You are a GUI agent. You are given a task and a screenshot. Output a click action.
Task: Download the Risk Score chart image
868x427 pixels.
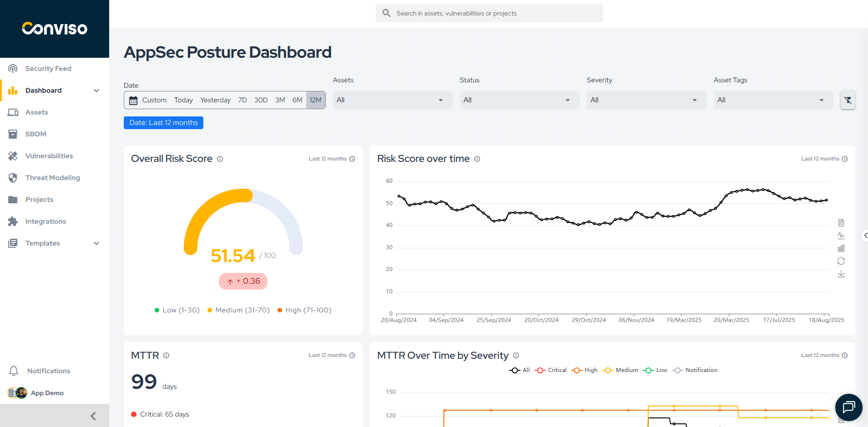[841, 274]
